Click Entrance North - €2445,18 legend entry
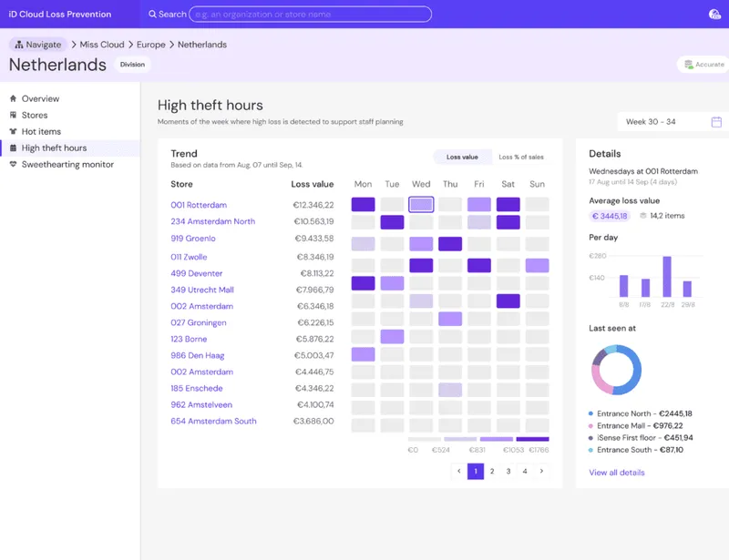Image resolution: width=729 pixels, height=560 pixels. click(641, 413)
